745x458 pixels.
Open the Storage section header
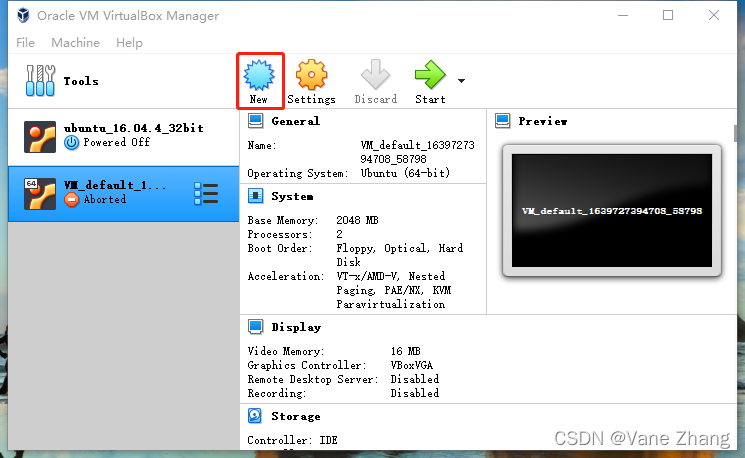click(x=296, y=417)
